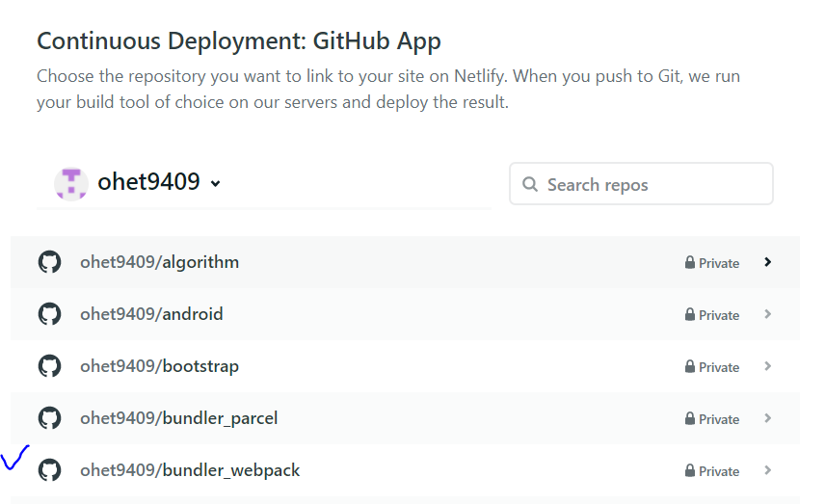The height and width of the screenshot is (504, 825).
Task: Click GitHub icon beside ohet9409/bootstrap
Action: click(49, 366)
